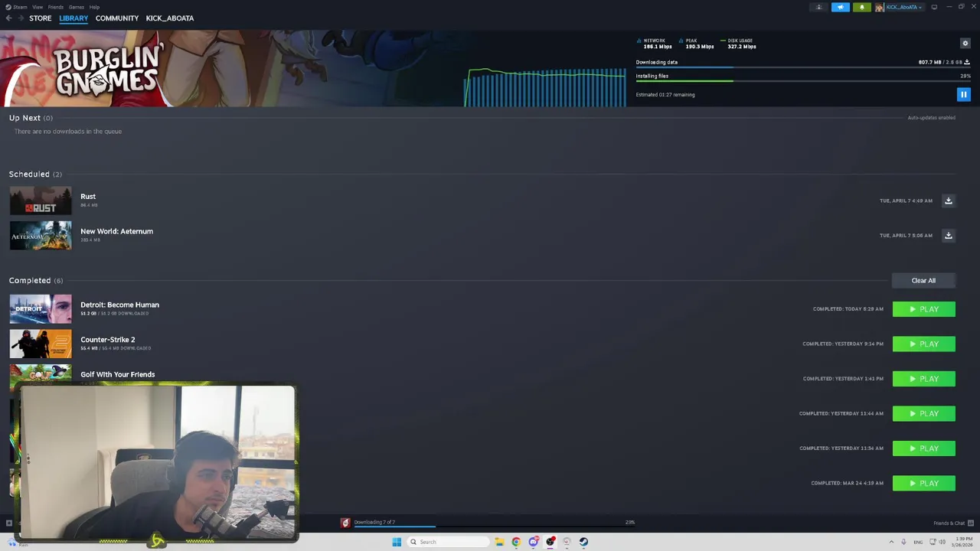Click the Installing files progress bar
Image resolution: width=980 pixels, height=551 pixels.
click(803, 81)
